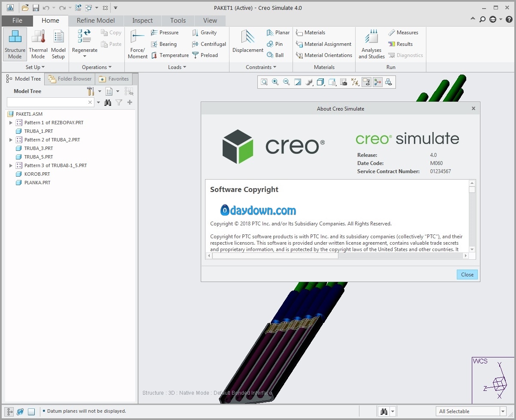Click the Repaint icon in graphics toolbar
516x420 pixels.
(x=298, y=82)
